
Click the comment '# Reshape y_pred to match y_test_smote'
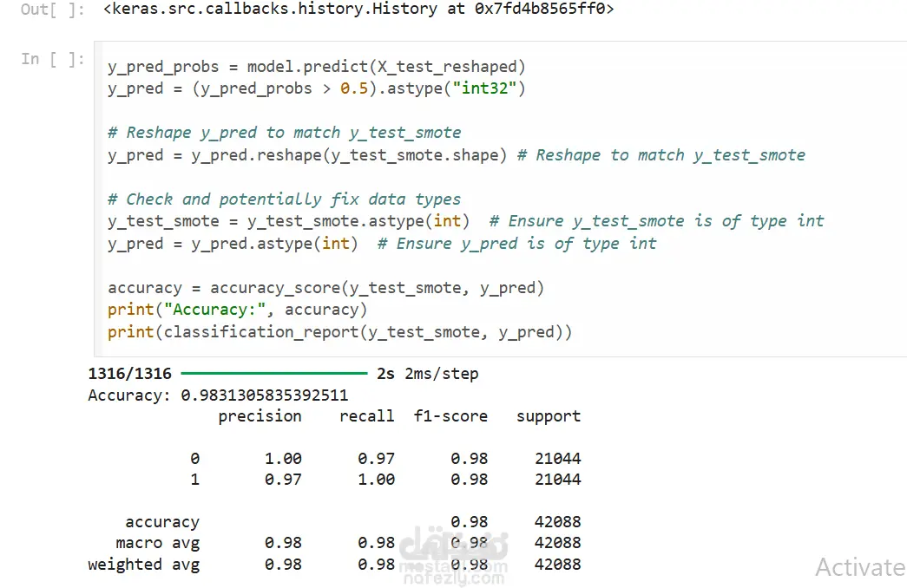(285, 133)
